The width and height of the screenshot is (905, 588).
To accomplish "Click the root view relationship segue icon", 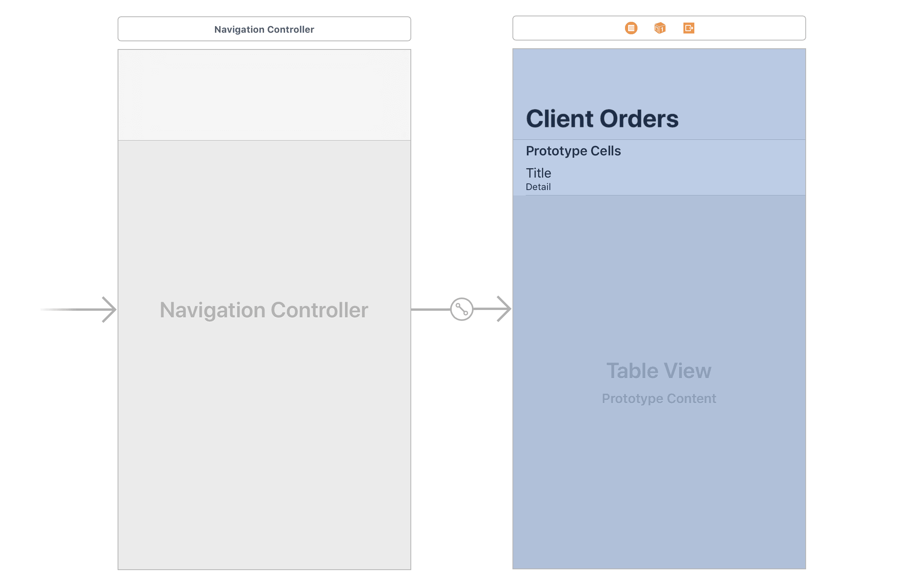I will click(461, 309).
